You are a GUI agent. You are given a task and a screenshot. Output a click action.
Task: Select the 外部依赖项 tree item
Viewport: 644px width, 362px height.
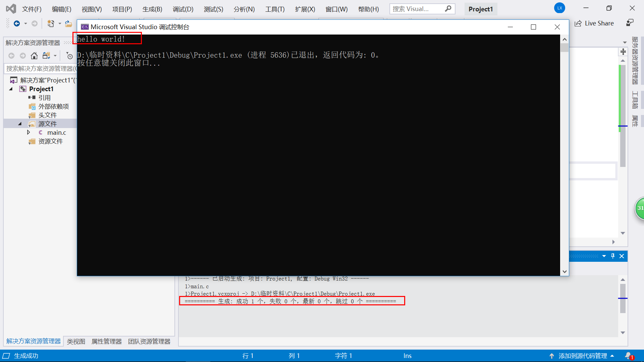pos(53,106)
